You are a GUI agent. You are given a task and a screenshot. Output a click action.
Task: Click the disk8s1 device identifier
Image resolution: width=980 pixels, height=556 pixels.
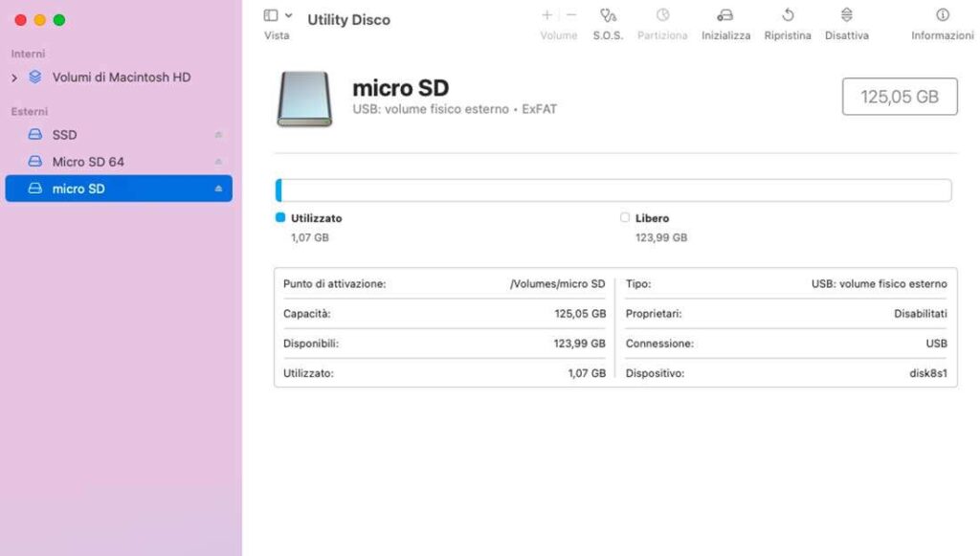click(x=928, y=373)
